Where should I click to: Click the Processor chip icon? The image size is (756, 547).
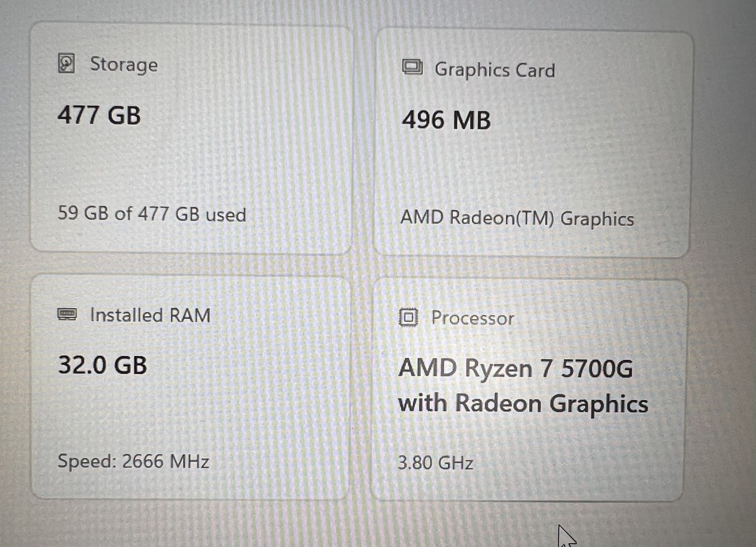[409, 317]
